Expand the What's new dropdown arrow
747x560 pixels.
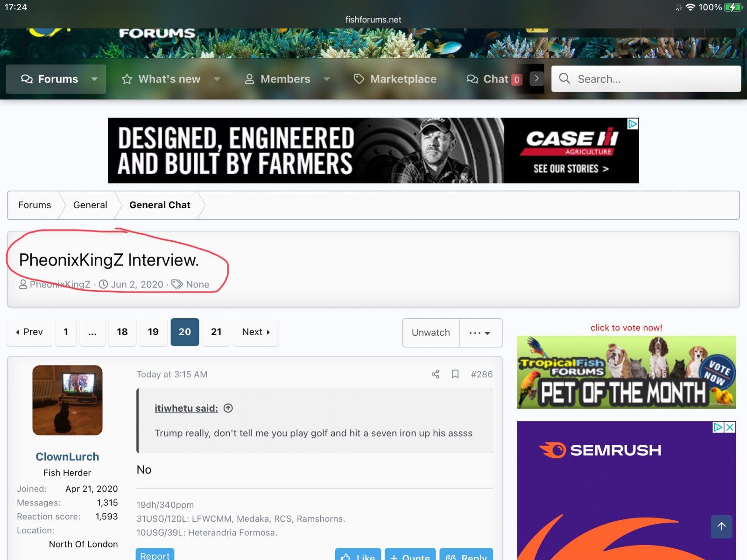(x=217, y=79)
